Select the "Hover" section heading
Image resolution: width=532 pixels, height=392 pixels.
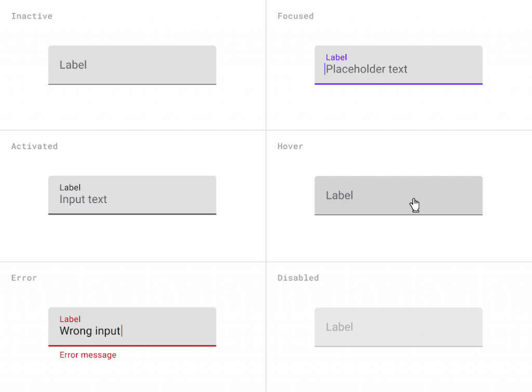(290, 146)
